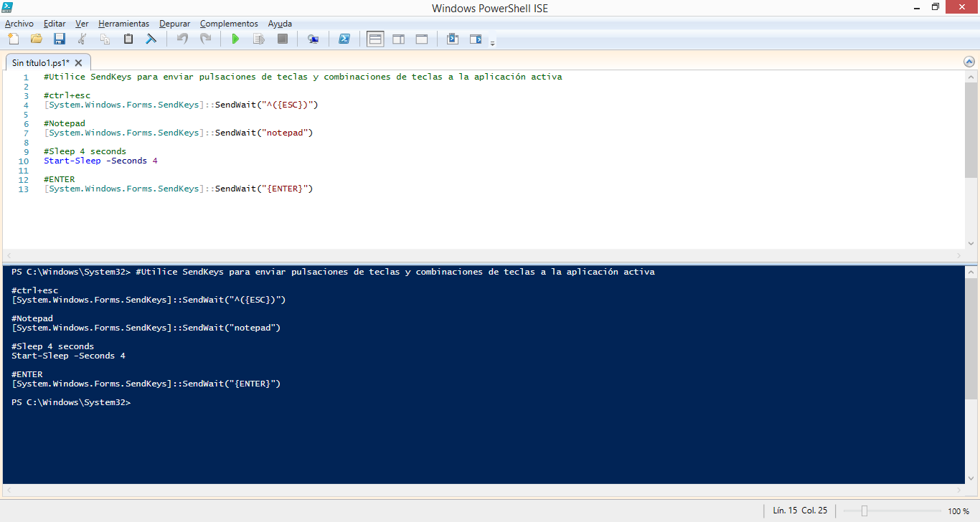The width and height of the screenshot is (980, 522).
Task: Launch PowerShell.exe from the blue console icon
Action: (344, 39)
